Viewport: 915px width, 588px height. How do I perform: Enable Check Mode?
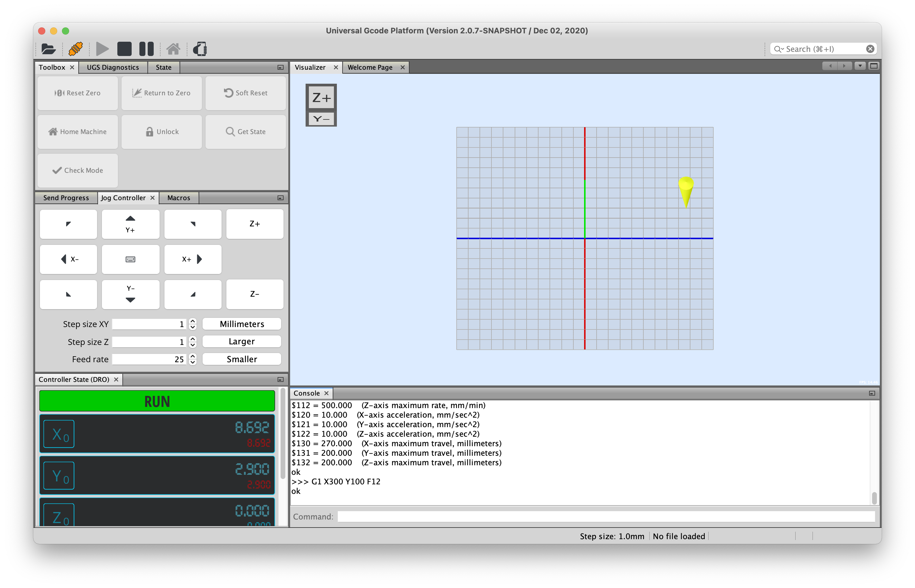[78, 170]
